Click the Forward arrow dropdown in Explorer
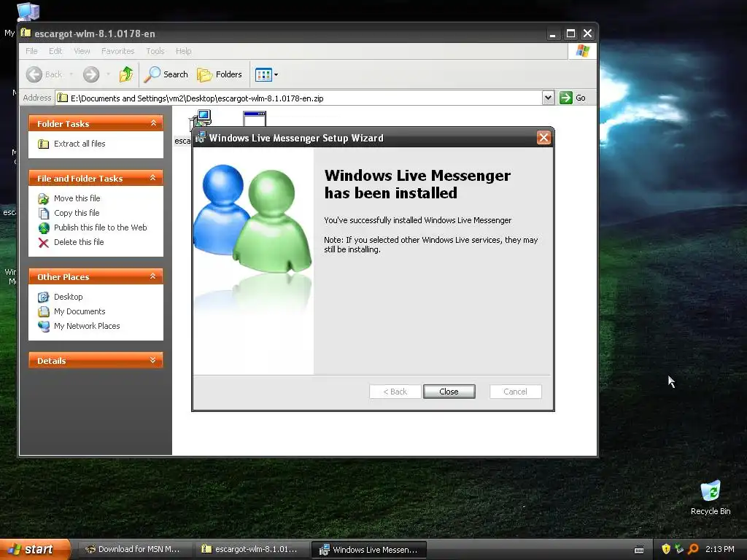 click(108, 74)
